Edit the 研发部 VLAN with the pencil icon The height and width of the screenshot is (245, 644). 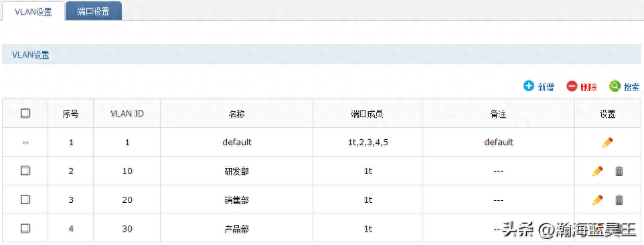(x=598, y=171)
